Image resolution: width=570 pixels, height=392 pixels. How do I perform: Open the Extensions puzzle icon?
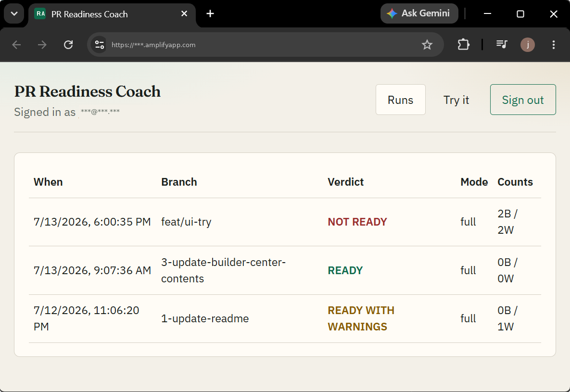pos(464,45)
